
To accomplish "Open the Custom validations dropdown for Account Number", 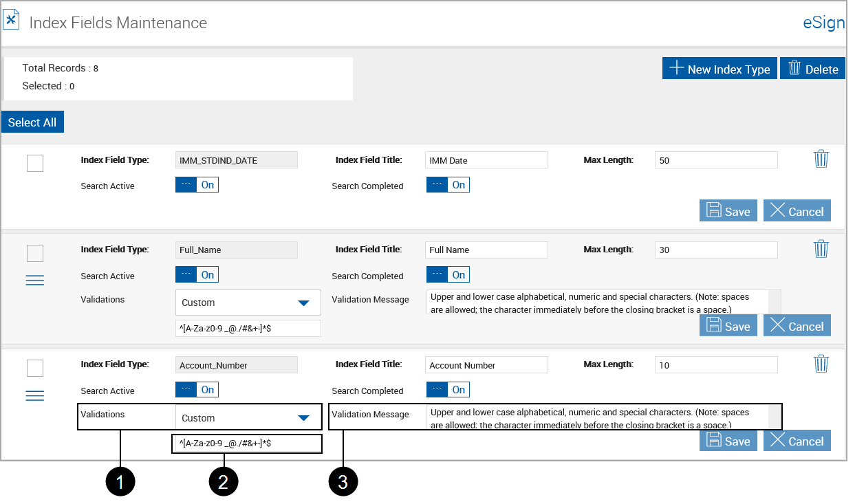I will pyautogui.click(x=249, y=417).
